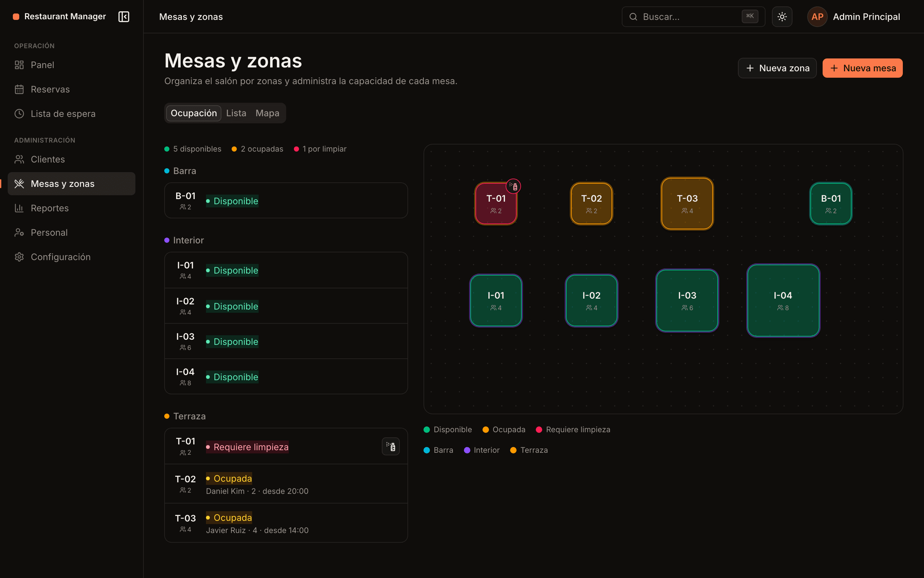This screenshot has width=924, height=578.
Task: Select the I-03 row in the list
Action: [286, 341]
